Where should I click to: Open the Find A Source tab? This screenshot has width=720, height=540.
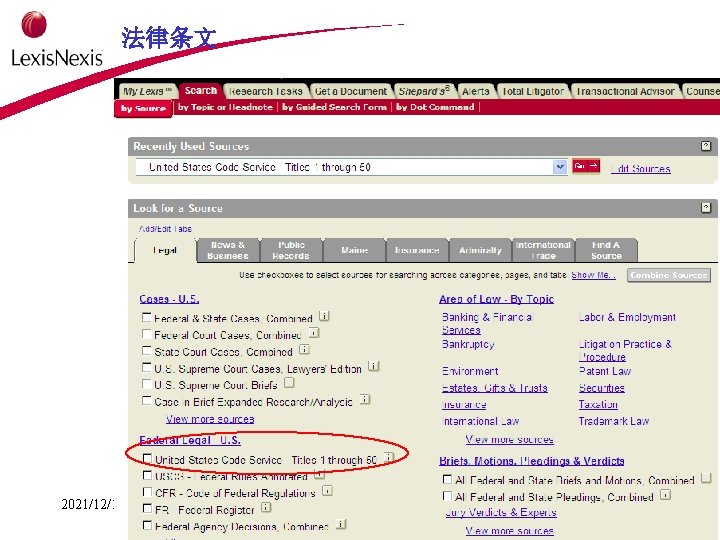(x=606, y=250)
